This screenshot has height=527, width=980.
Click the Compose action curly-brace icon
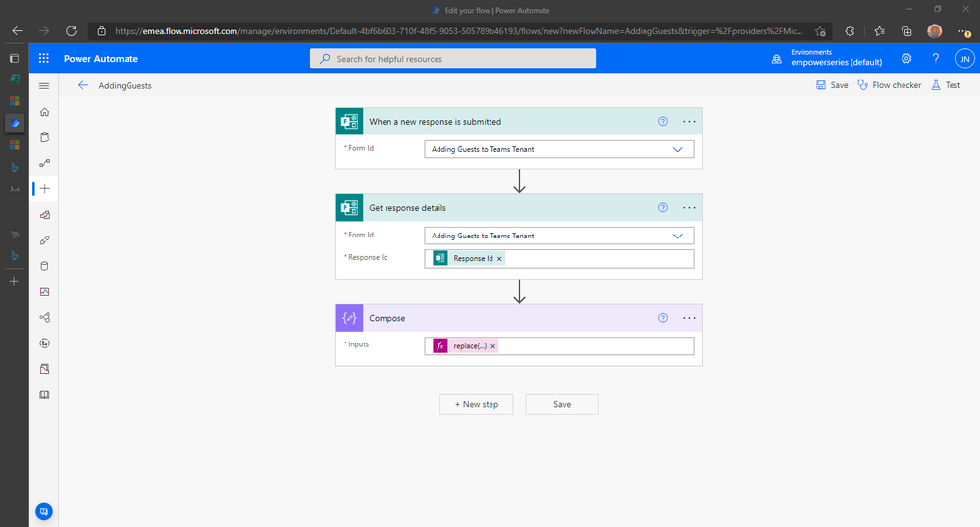tap(349, 318)
